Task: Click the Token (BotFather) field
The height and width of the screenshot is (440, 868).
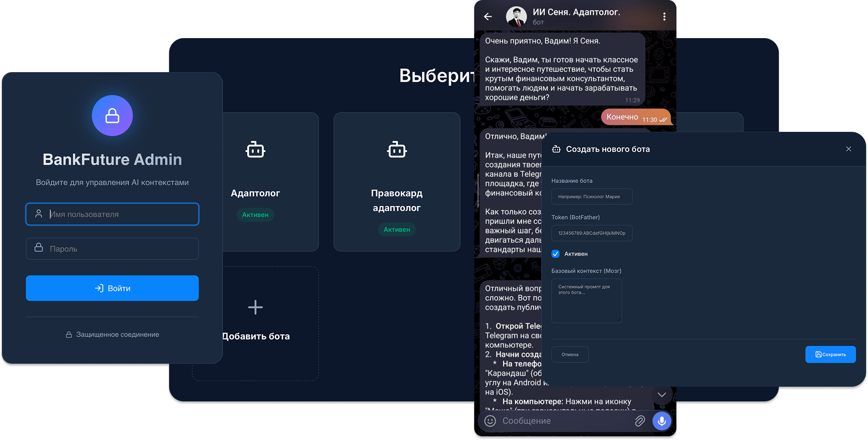Action: [x=592, y=233]
